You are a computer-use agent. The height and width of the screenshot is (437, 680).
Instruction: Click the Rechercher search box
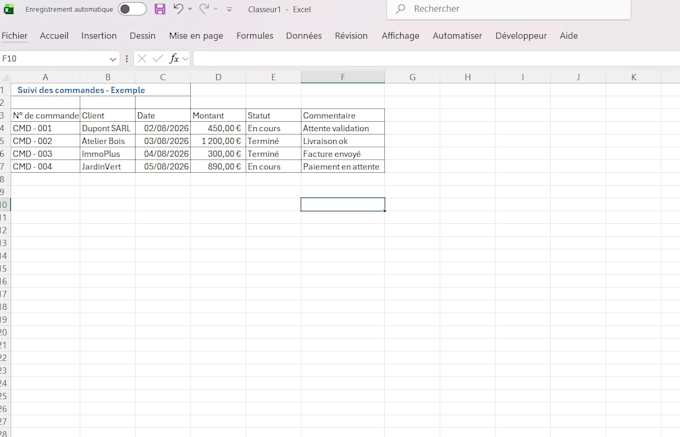[x=509, y=9]
